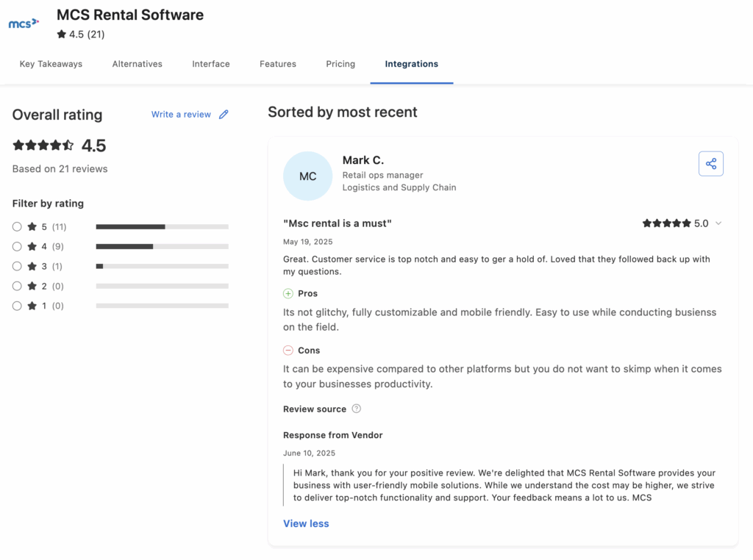
Task: Click the vendor response date June 10, 2025
Action: [310, 453]
